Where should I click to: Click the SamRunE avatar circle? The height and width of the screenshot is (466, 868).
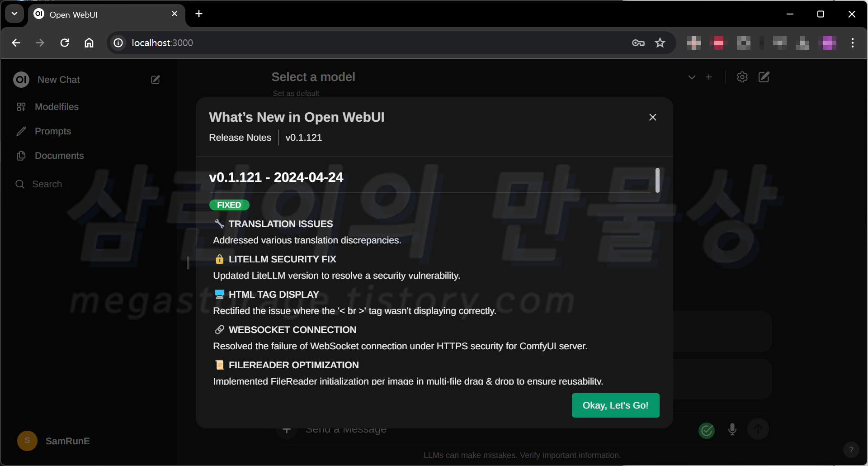27,441
